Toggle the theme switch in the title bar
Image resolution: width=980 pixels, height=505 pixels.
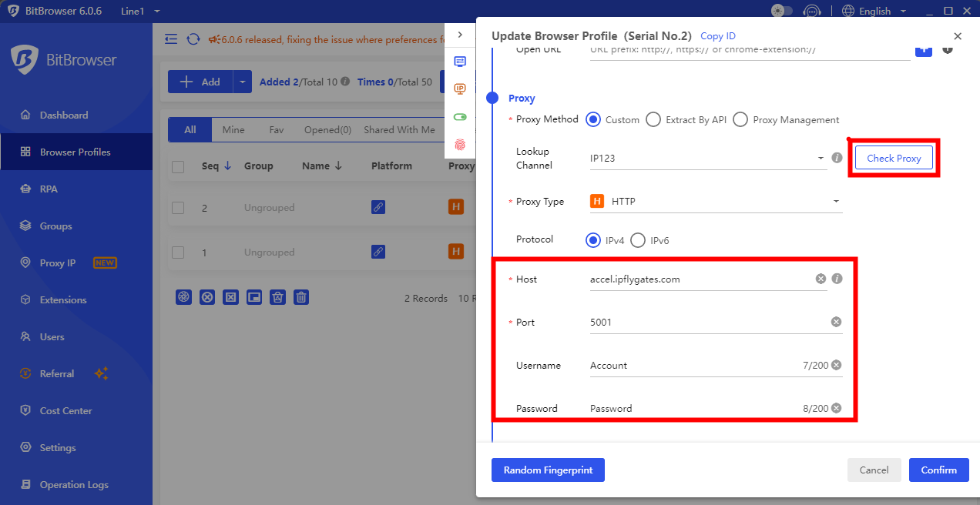tap(782, 11)
